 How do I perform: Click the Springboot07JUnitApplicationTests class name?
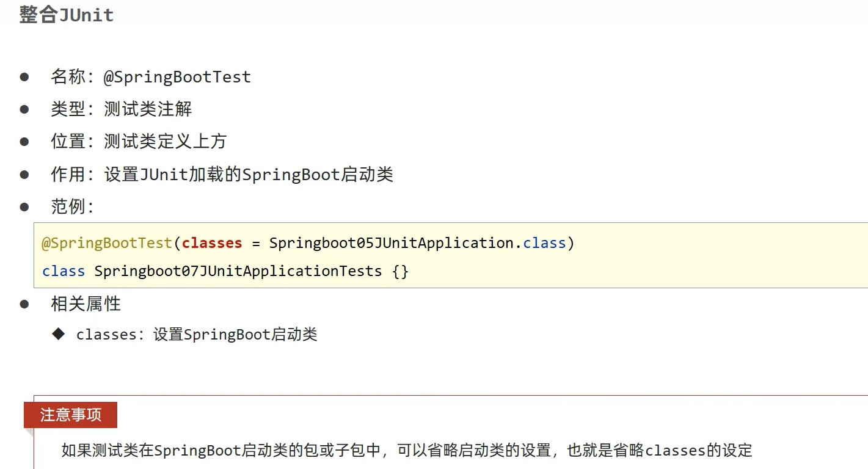coord(238,271)
